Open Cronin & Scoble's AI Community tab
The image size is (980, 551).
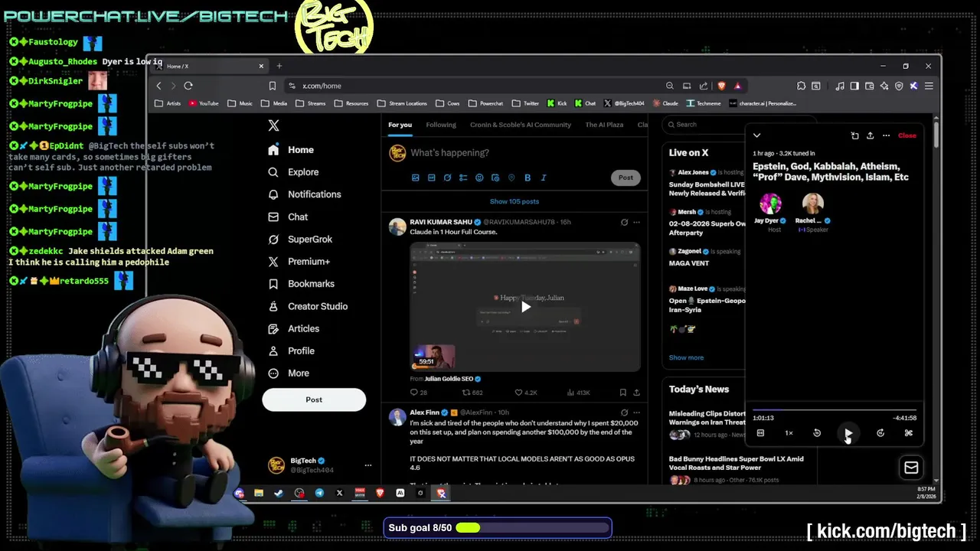tap(521, 125)
